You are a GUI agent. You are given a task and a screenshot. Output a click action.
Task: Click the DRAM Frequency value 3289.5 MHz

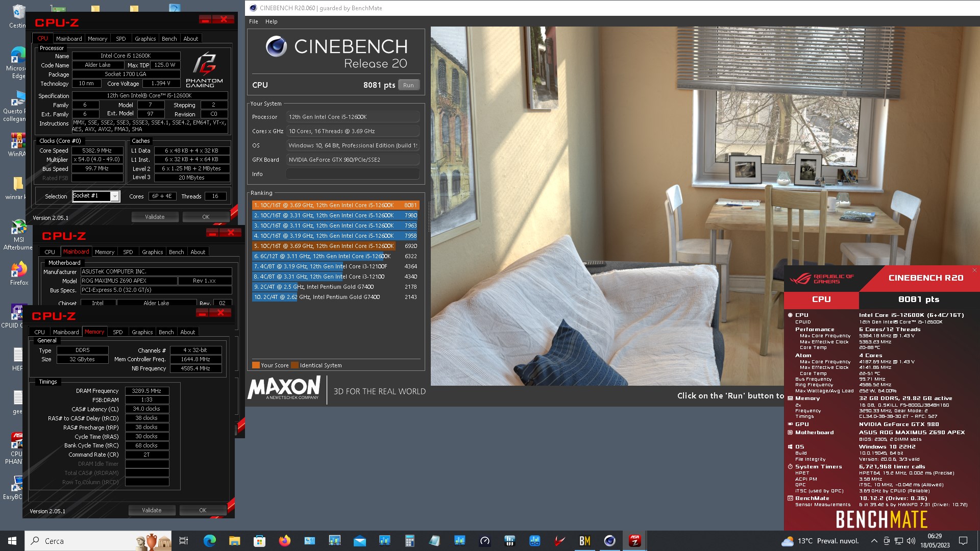coord(147,391)
